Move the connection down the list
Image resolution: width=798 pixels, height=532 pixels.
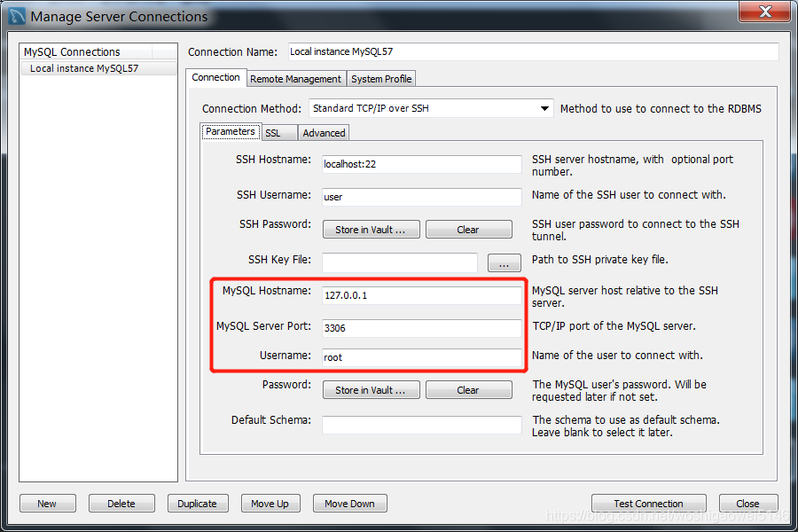coord(349,503)
